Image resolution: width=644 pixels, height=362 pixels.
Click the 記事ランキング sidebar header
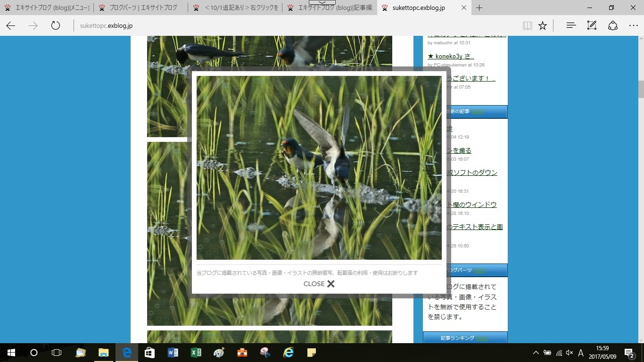pos(465,338)
